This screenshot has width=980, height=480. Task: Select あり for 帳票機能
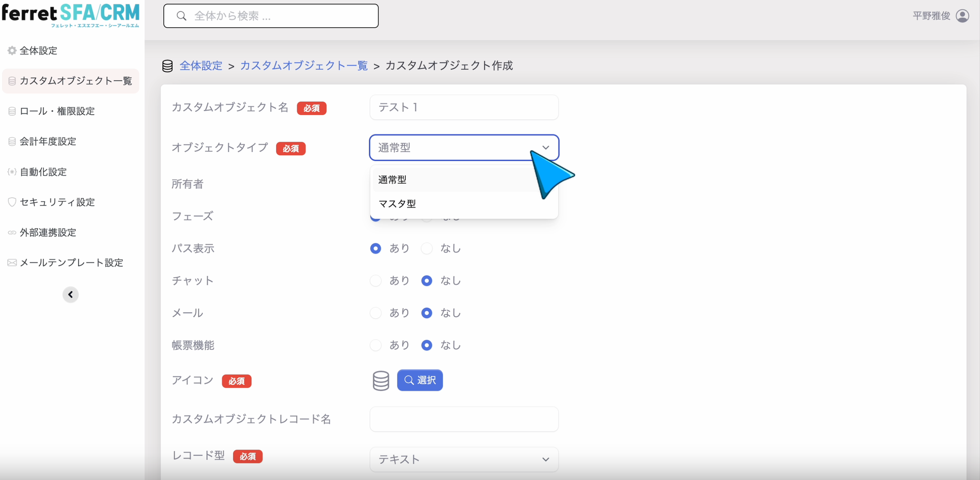376,345
